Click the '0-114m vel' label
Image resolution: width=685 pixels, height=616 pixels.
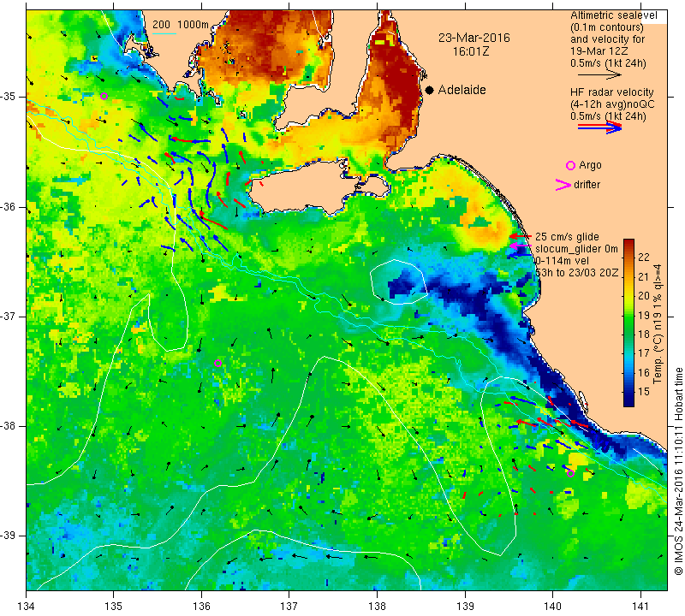[x=562, y=261]
